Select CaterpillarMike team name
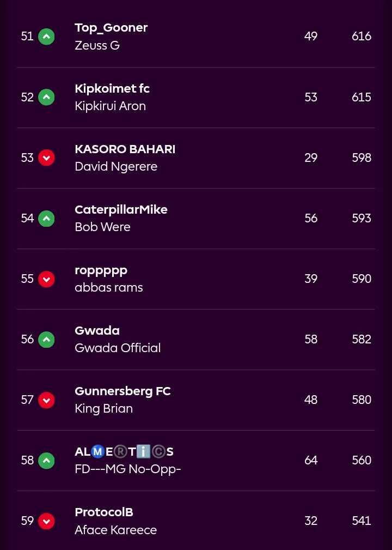 (121, 210)
